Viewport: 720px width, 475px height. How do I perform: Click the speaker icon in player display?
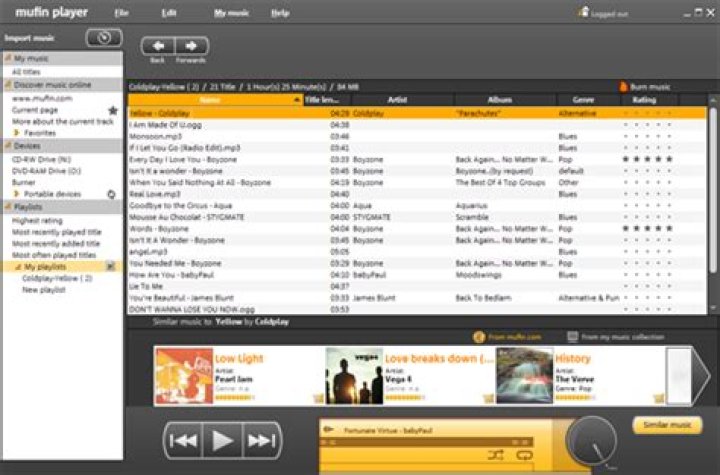(328, 430)
